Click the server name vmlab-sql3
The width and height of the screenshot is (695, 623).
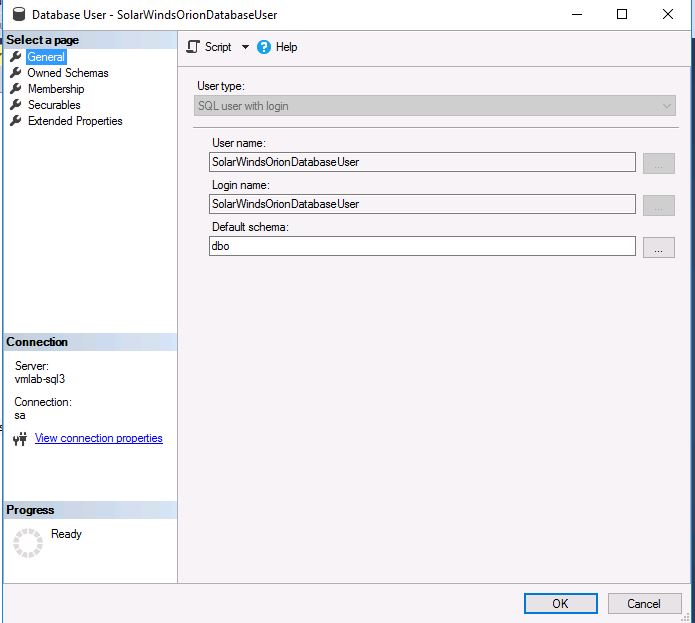point(40,379)
